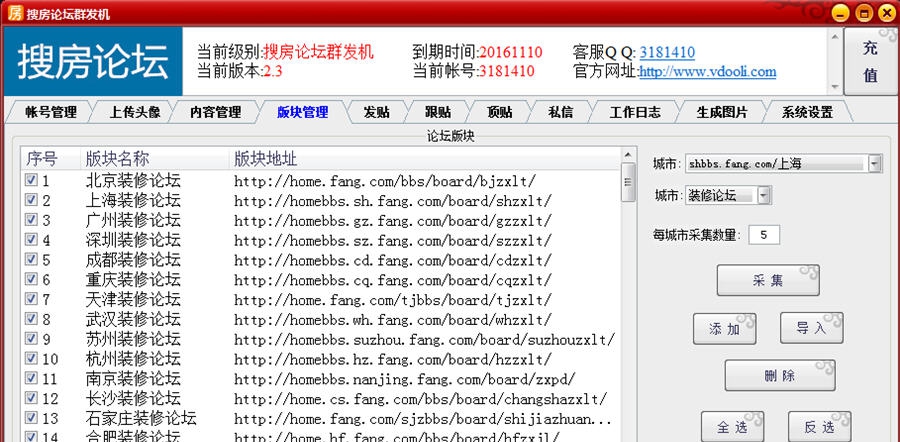The image size is (900, 442).
Task: Click the 导入 button
Action: coord(812,328)
